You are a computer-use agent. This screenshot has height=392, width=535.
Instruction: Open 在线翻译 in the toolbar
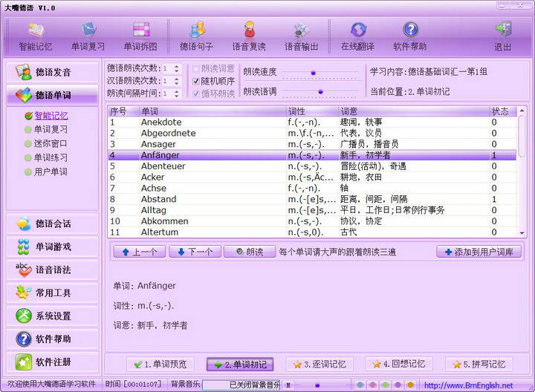click(x=358, y=36)
